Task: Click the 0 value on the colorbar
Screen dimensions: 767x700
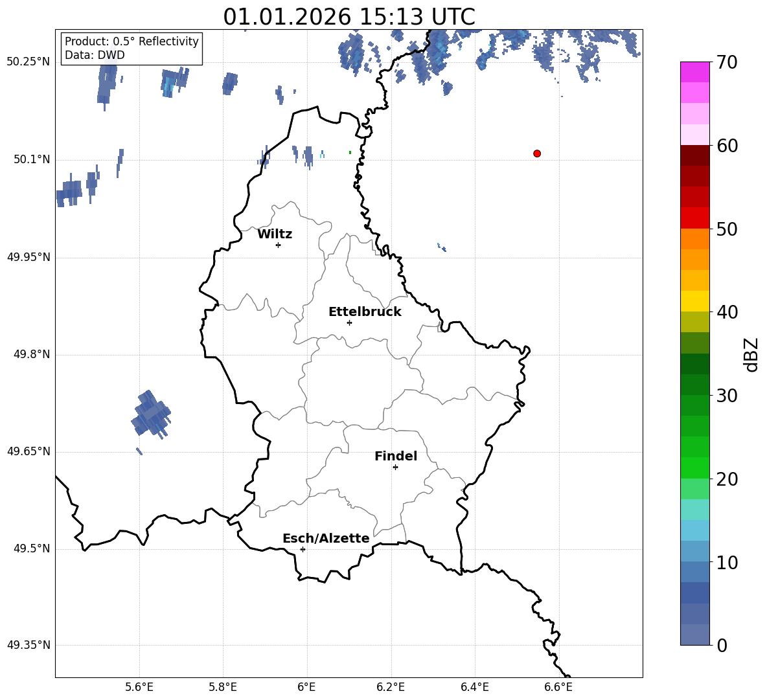Action: 722,645
